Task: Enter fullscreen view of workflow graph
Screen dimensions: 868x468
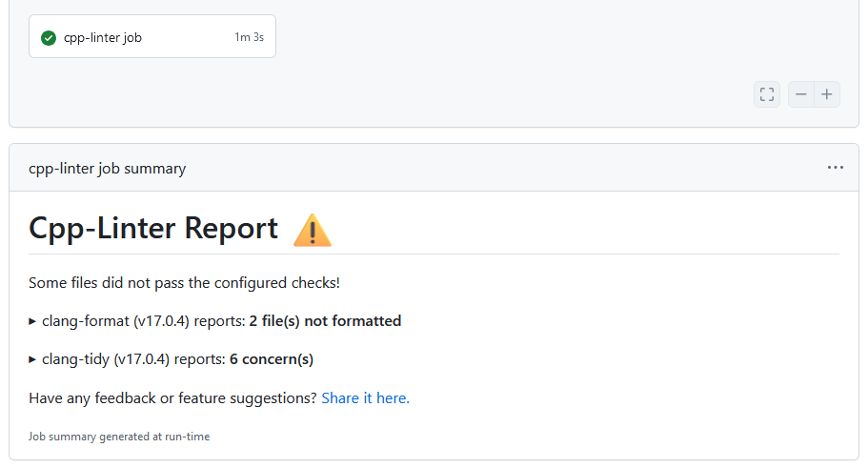Action: click(x=767, y=94)
